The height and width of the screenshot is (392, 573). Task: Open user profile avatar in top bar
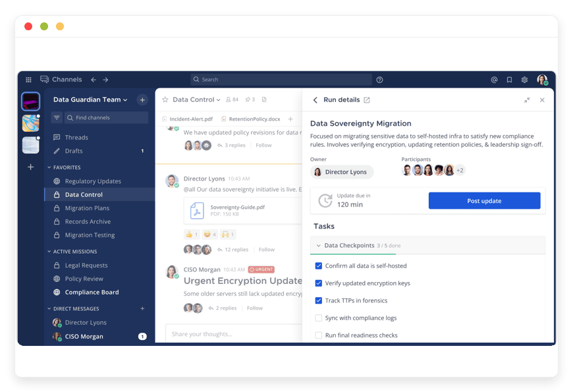tap(542, 80)
